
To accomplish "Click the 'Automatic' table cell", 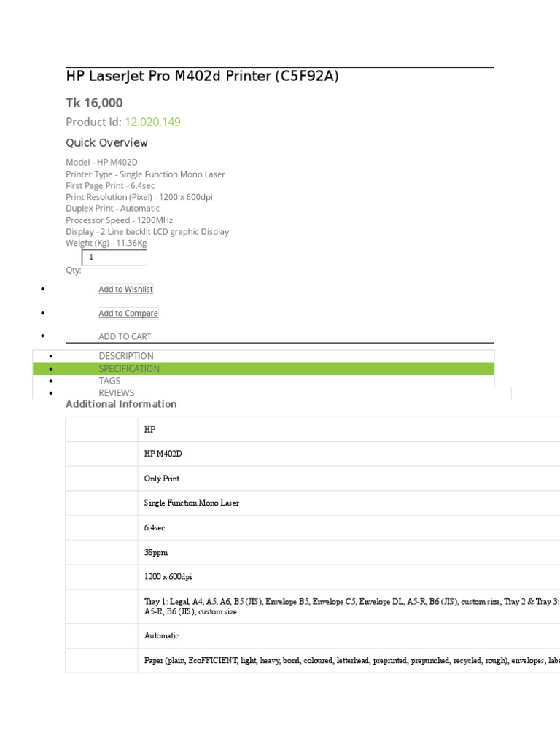I will [x=162, y=636].
